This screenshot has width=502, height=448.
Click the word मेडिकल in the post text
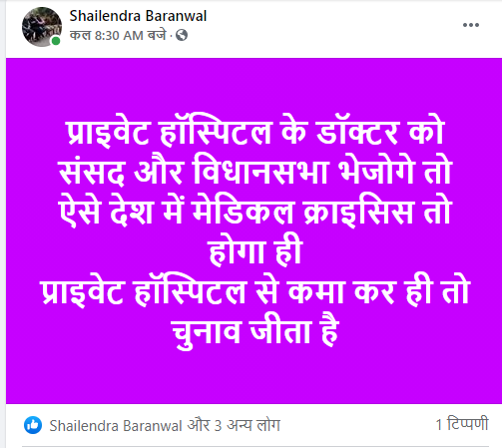coord(244,212)
